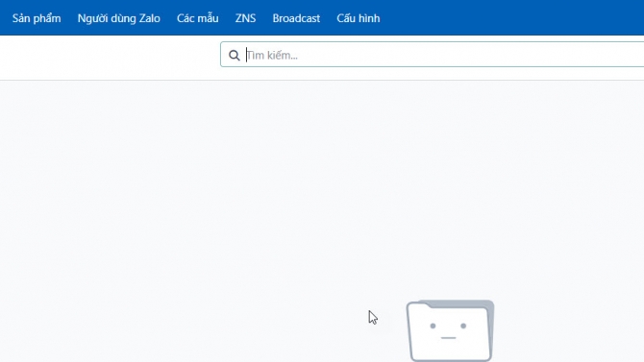This screenshot has width=644, height=362.
Task: Open the Sản phẩm menu
Action: 37,18
